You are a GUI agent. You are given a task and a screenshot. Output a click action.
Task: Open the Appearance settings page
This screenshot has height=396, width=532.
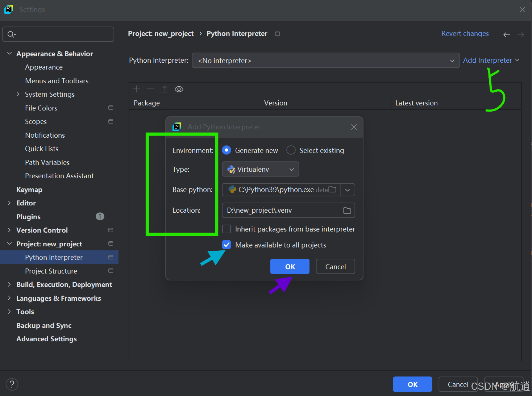(44, 67)
